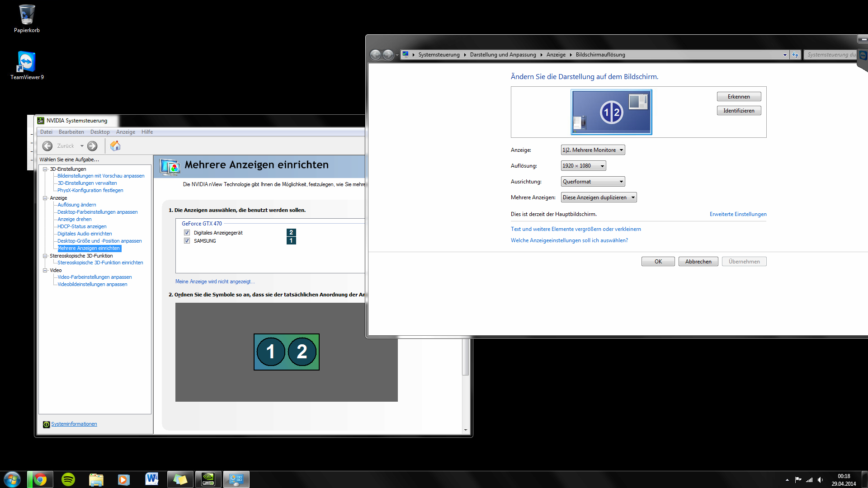
Task: Click the NVIDIA home icon in toolbar
Action: (x=115, y=146)
